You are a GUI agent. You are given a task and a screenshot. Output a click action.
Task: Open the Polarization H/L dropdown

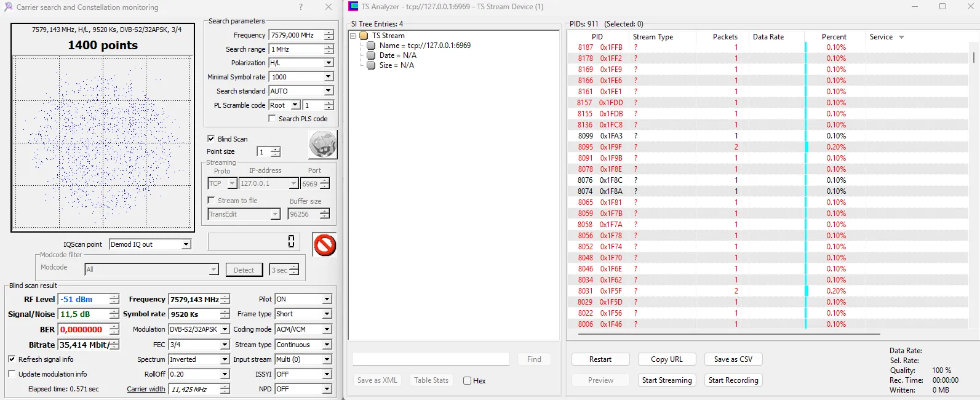pyautogui.click(x=328, y=63)
